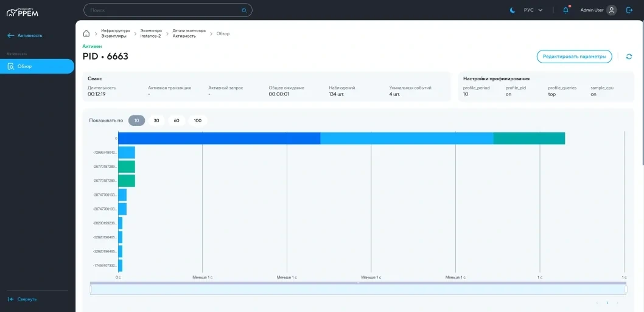This screenshot has width=644, height=312.
Task: Click the Admin User avatar
Action: tap(612, 10)
